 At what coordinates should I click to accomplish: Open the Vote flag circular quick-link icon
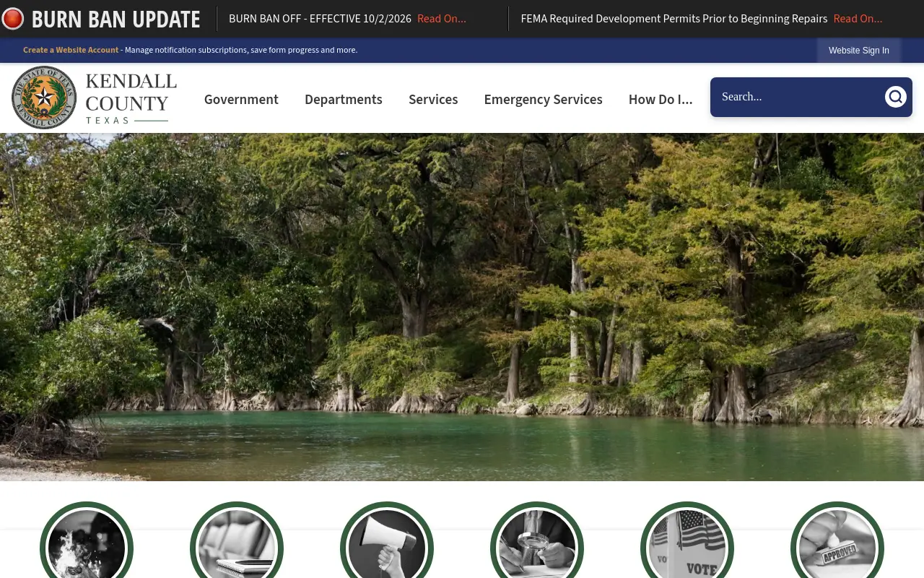point(687,540)
